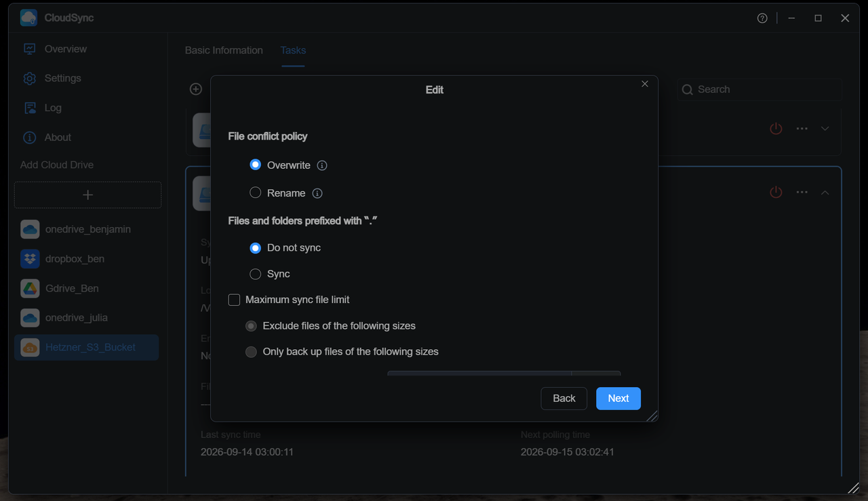Select the dropbox_ben cloud drive
868x501 pixels.
coord(87,259)
